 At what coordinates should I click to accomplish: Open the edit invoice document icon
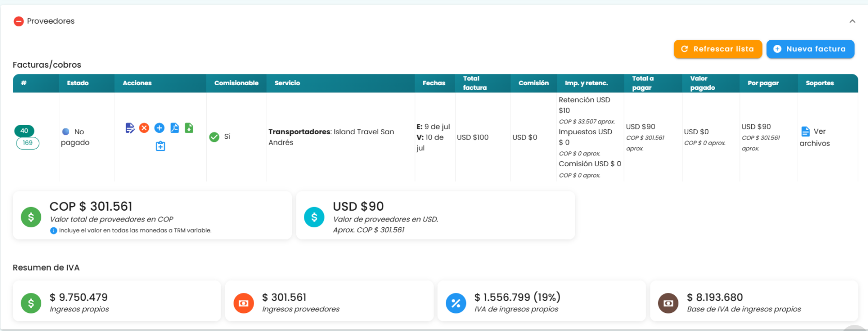pyautogui.click(x=130, y=128)
